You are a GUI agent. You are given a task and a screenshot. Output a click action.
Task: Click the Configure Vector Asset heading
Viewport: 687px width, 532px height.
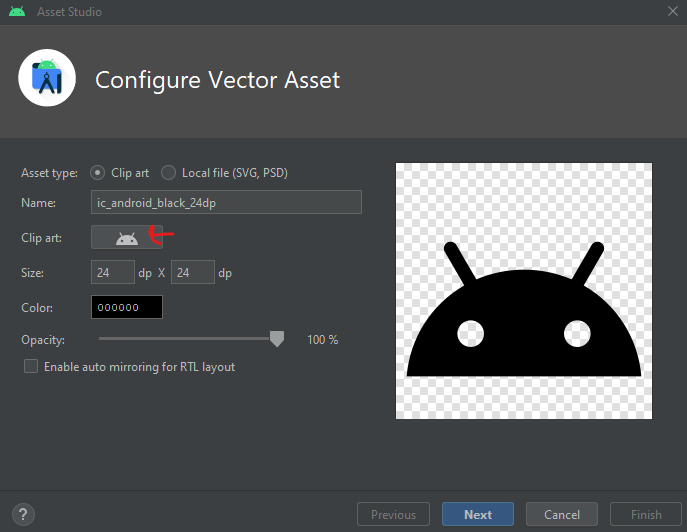point(217,80)
